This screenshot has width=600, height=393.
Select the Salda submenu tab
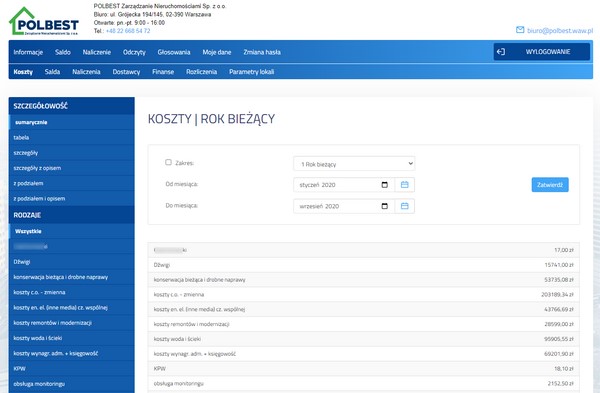click(52, 72)
